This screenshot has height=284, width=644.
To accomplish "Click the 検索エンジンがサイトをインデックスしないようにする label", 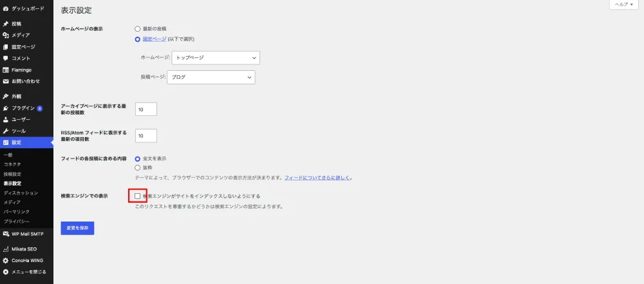I will [x=201, y=196].
